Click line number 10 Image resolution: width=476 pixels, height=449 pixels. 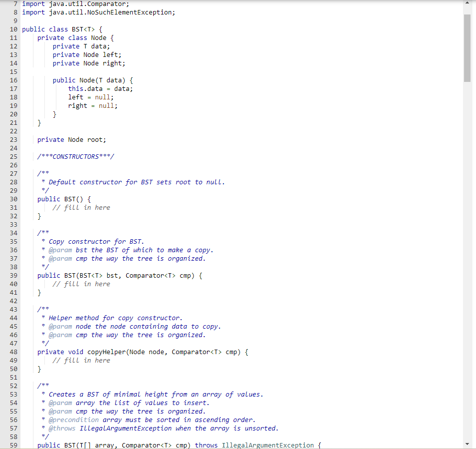tap(13, 29)
